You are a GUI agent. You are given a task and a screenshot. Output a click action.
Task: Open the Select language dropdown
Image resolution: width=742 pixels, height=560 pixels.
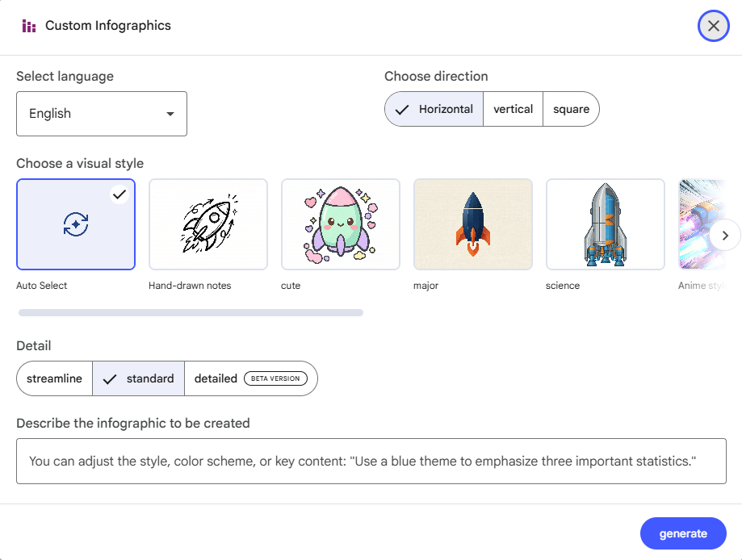102,114
